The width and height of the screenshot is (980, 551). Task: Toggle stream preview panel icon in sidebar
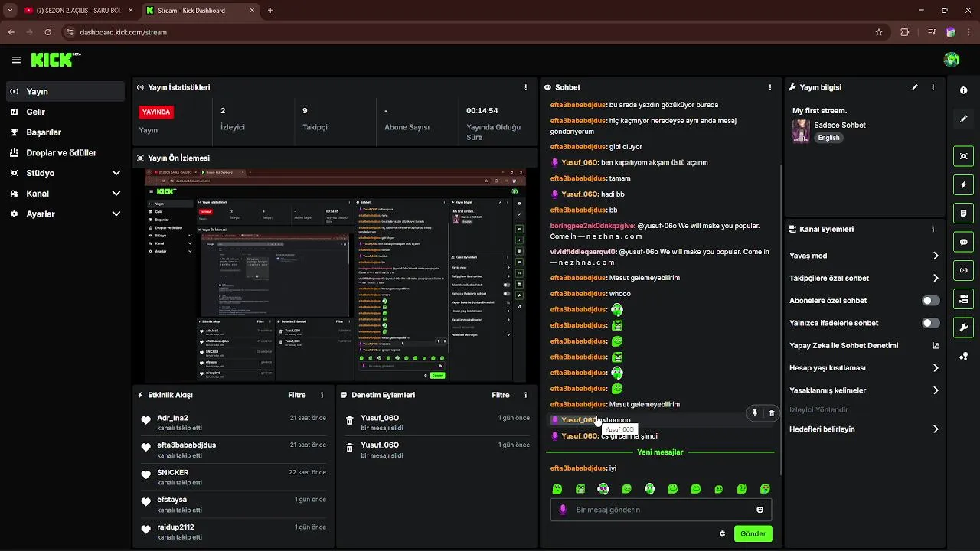point(963,156)
